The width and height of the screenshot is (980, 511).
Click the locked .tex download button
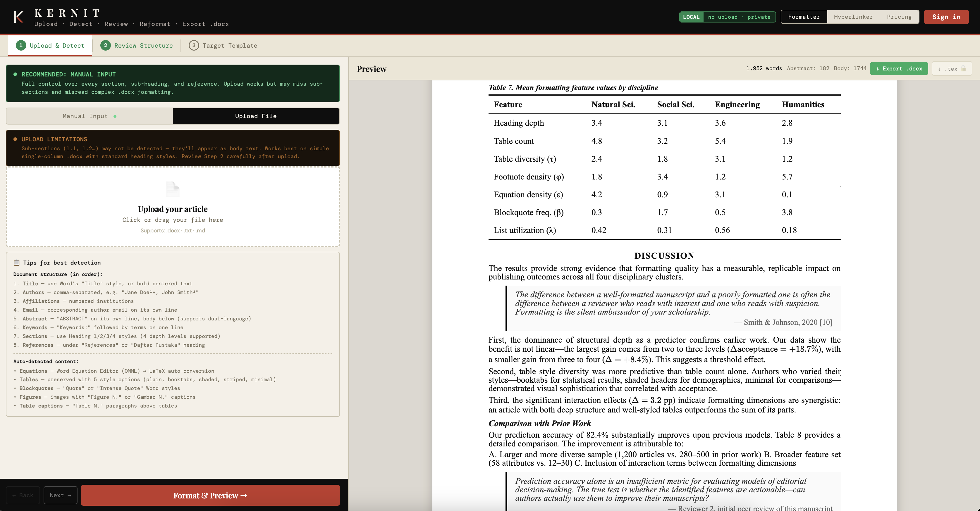[951, 69]
